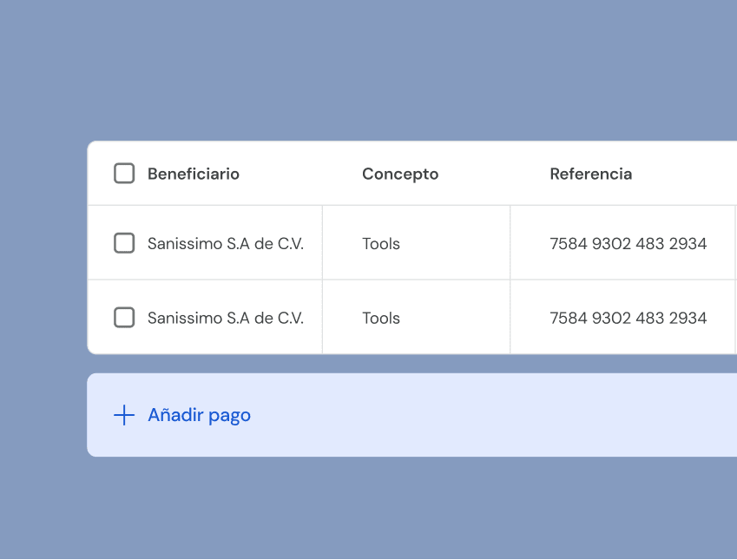Click Tools concept in the first row
737x560 pixels.
381,243
